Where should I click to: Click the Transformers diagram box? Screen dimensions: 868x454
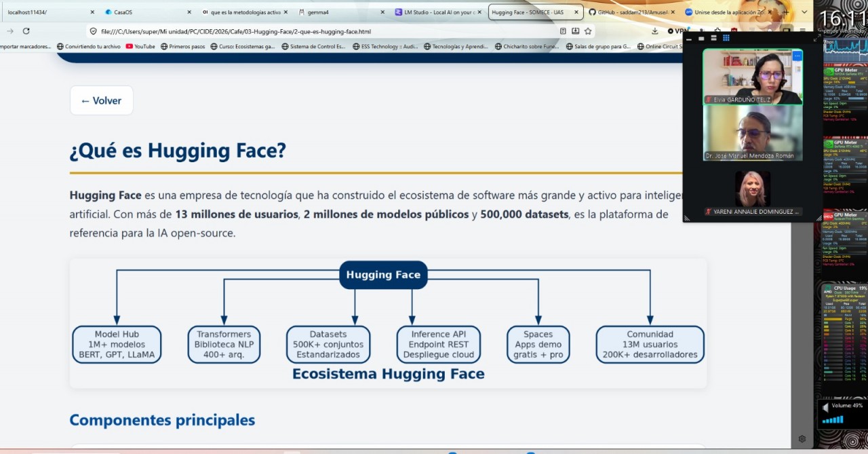[x=224, y=344]
